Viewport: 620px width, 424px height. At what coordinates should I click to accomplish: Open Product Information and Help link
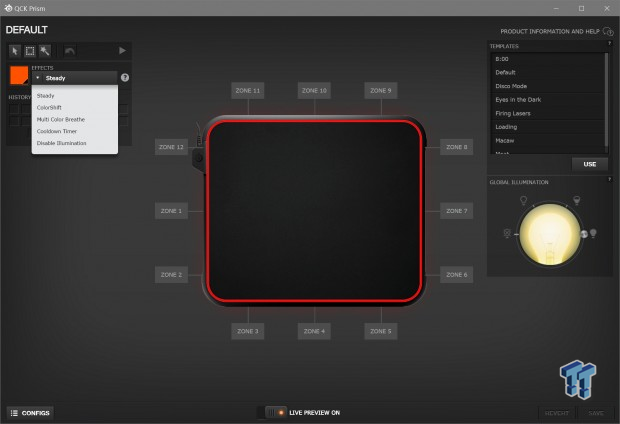click(550, 31)
